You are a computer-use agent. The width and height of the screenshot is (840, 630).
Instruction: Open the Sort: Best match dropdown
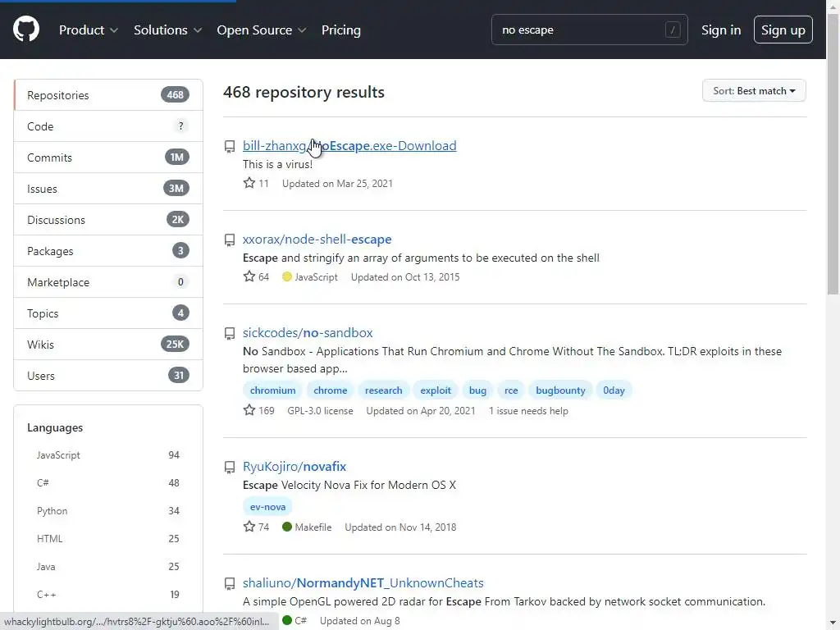[x=754, y=91]
